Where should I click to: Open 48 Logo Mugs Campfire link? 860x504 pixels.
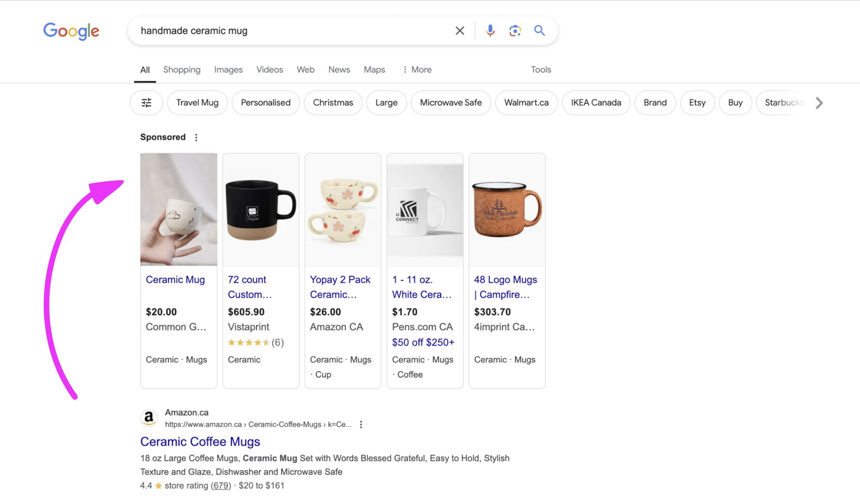506,287
